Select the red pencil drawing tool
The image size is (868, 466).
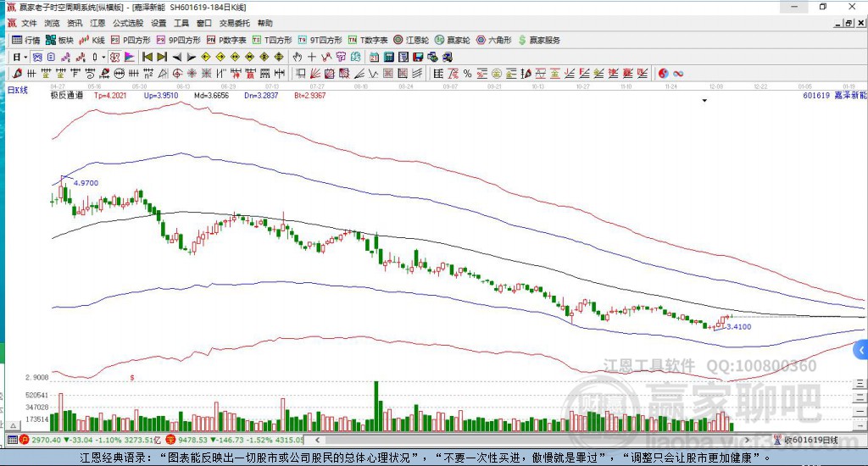pyautogui.click(x=17, y=74)
